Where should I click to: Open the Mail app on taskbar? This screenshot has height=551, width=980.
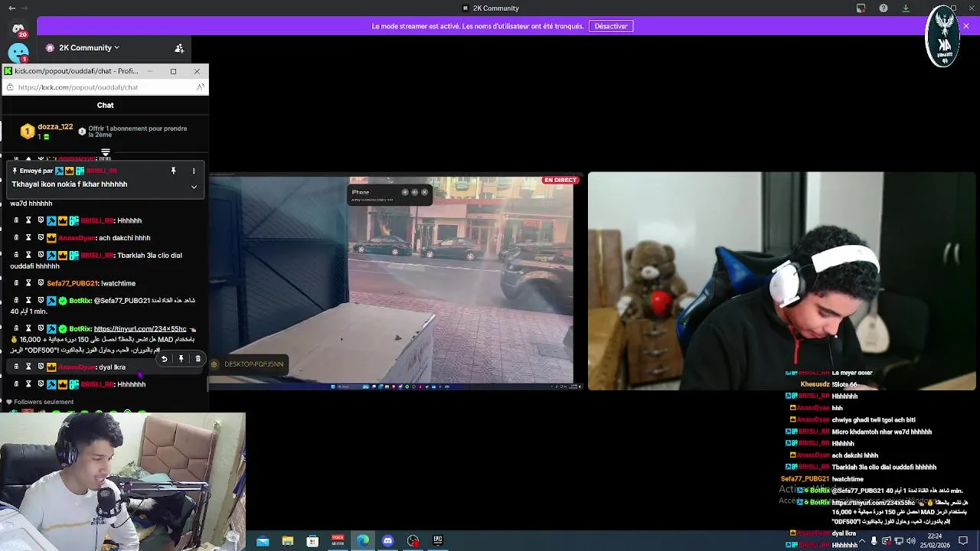click(x=263, y=541)
